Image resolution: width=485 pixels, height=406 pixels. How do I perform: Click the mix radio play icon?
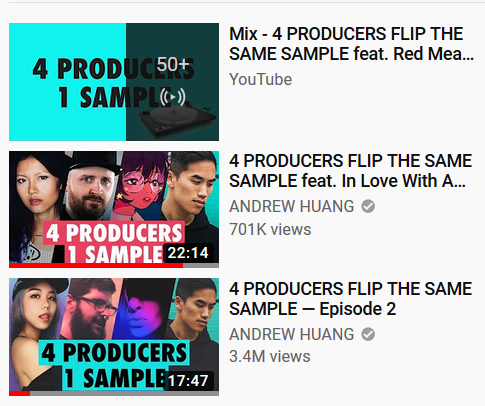172,97
